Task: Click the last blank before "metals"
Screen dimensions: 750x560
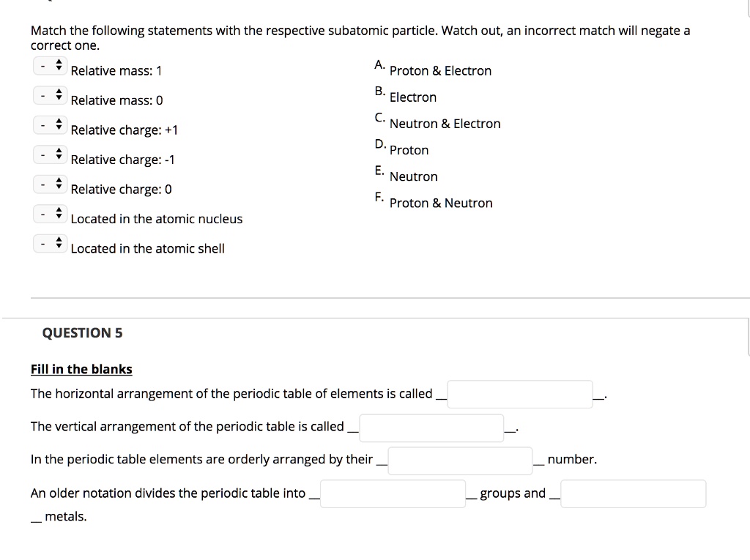Action: (633, 493)
